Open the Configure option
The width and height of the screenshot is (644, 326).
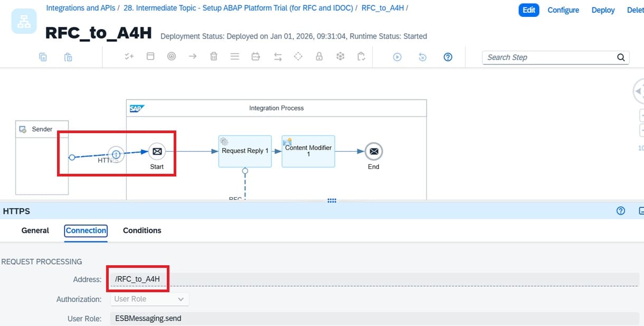(x=563, y=10)
